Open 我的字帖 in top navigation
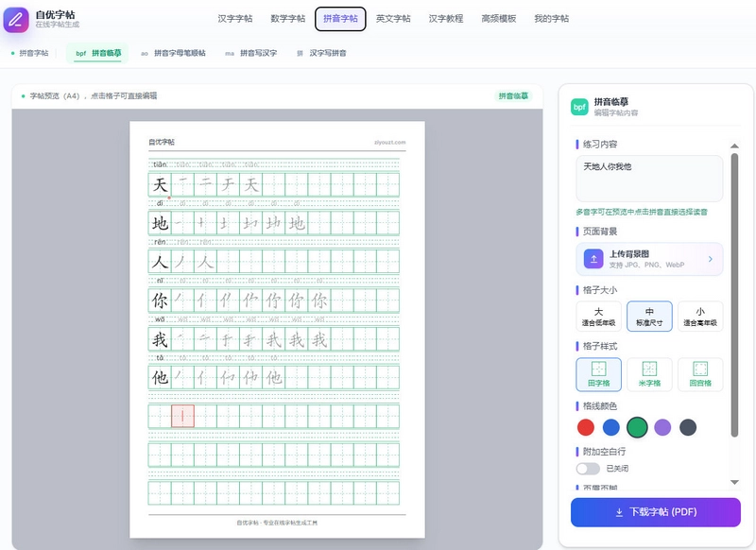The width and height of the screenshot is (756, 550). 551,19
